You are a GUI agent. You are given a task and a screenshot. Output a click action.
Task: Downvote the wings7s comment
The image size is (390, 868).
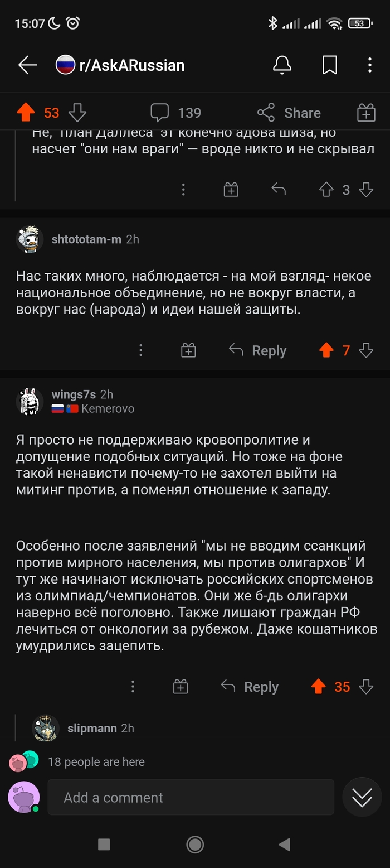(366, 687)
